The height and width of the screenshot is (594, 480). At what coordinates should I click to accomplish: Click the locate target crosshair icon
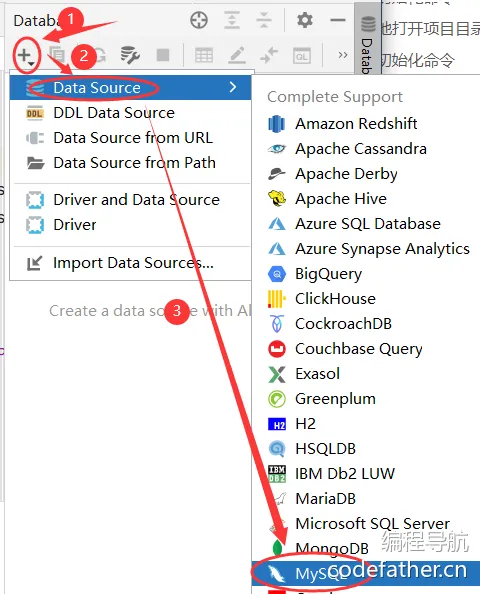(199, 20)
